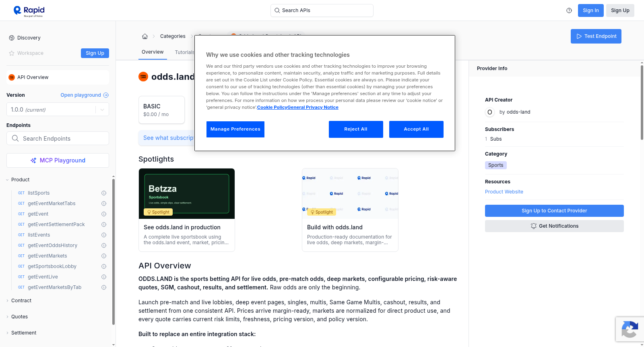Click the Search Endpoints input field

[58, 138]
